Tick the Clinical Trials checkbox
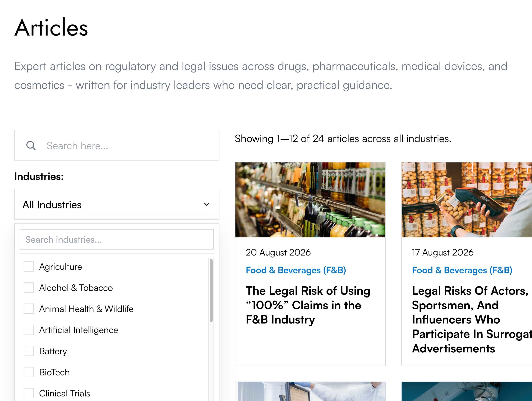 point(29,393)
